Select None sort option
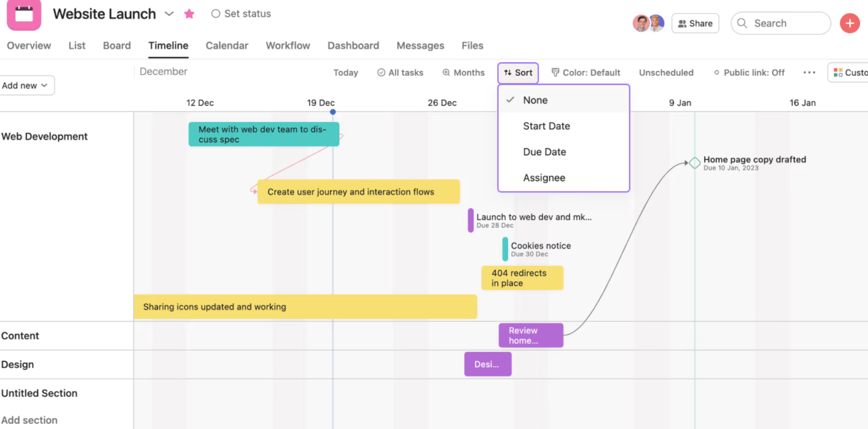This screenshot has width=868, height=429. tap(564, 100)
